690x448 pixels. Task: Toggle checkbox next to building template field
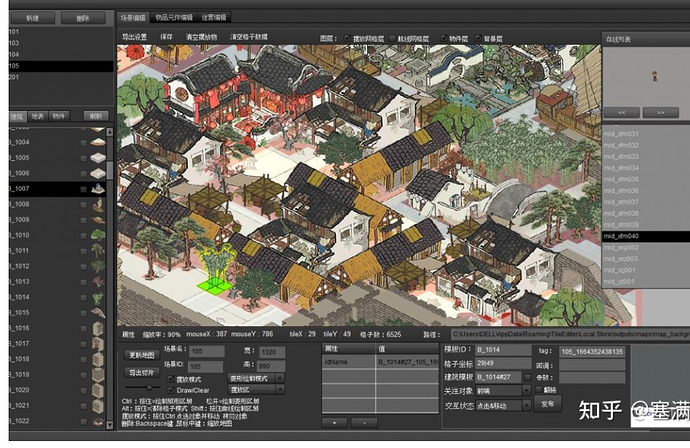528,377
